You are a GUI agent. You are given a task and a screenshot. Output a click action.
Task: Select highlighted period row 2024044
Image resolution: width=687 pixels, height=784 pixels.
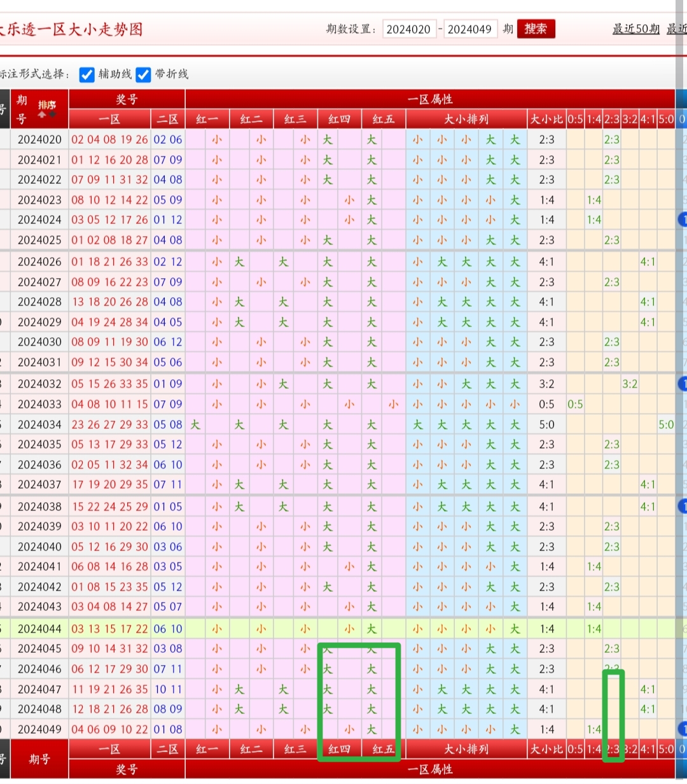click(x=39, y=629)
